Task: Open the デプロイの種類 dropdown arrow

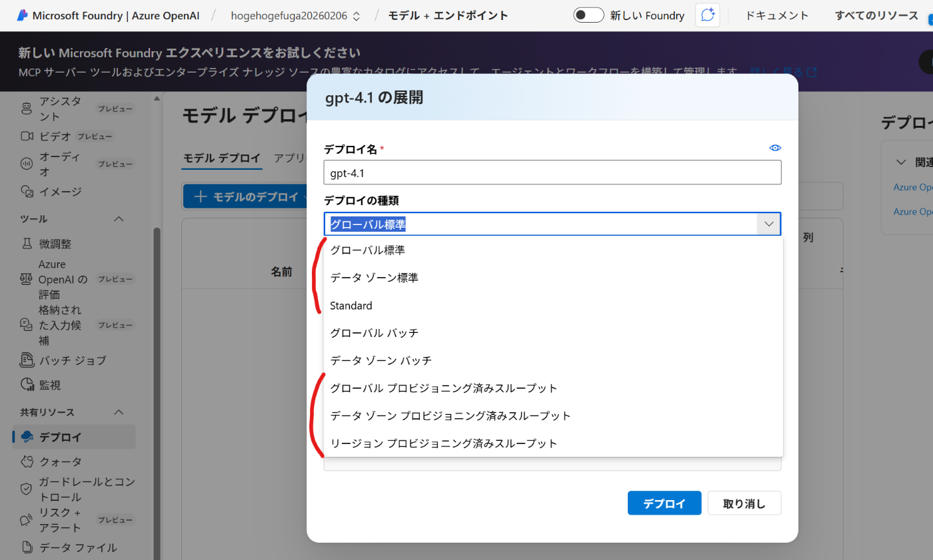Action: (x=769, y=224)
